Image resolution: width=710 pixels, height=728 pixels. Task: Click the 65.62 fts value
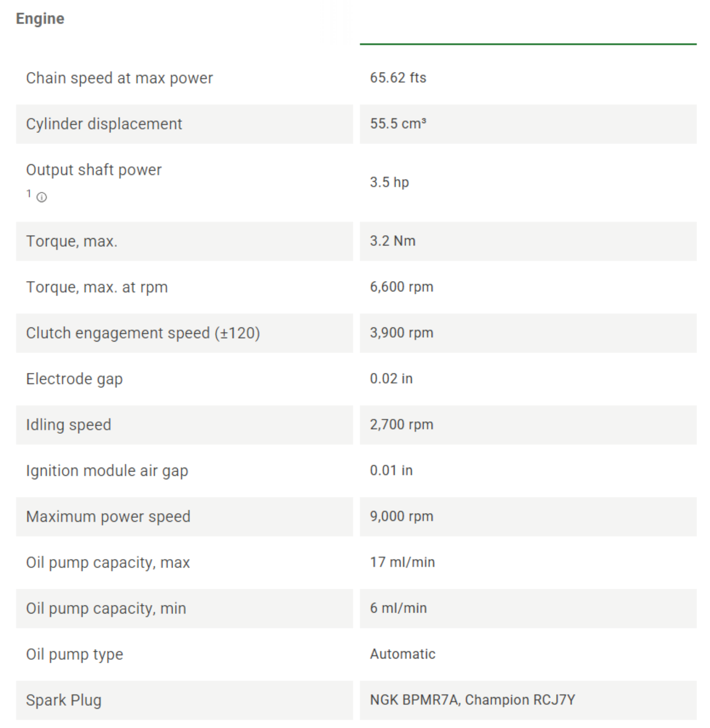tap(398, 78)
